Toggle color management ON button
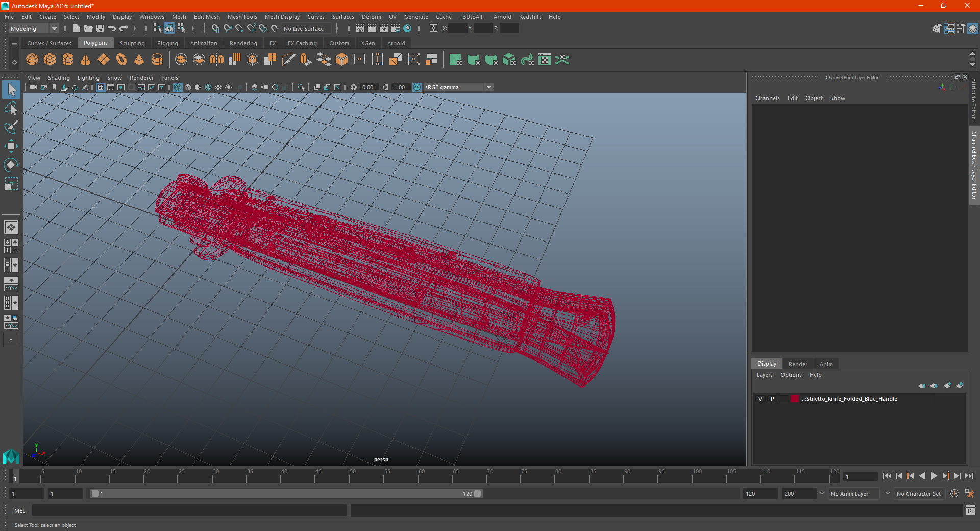The height and width of the screenshot is (531, 980). pos(417,87)
